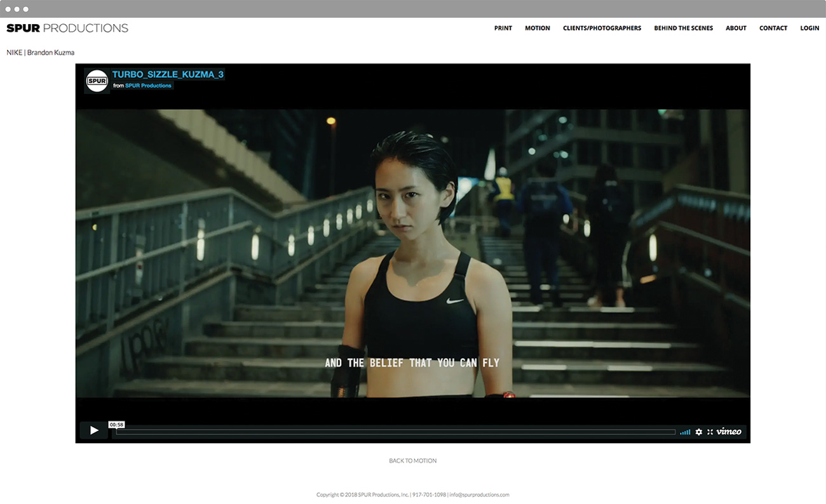Navigate to the ABOUT page
Screen dimensions: 826x504
click(736, 28)
